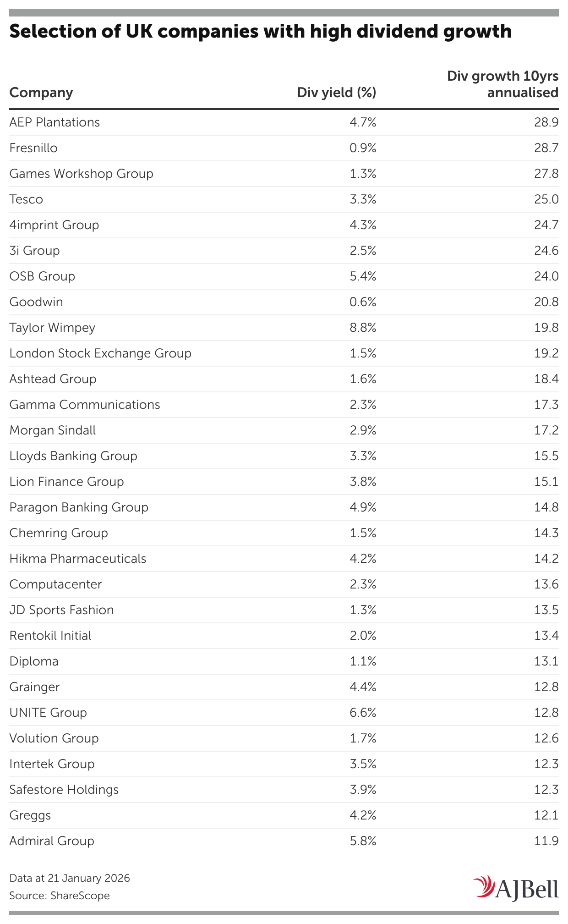The image size is (568, 924).
Task: Click the Data at 21 January 2026 note
Action: pyautogui.click(x=70, y=878)
